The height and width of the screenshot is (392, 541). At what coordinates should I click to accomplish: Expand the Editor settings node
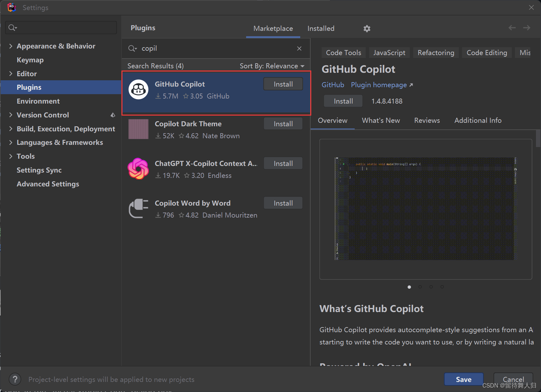coord(11,74)
